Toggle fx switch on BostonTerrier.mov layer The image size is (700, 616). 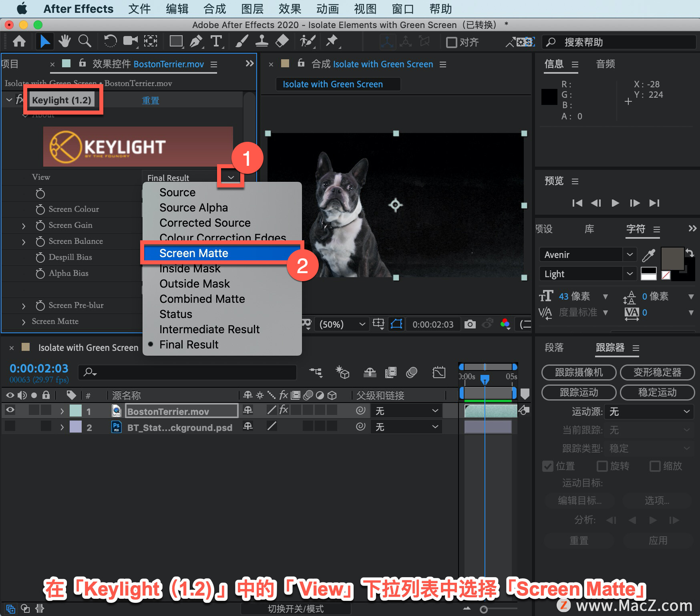(284, 410)
